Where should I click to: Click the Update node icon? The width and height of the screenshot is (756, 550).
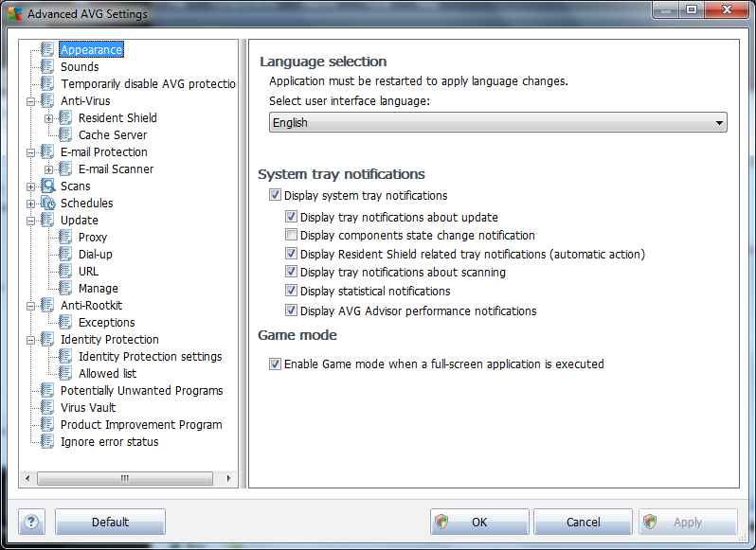(47, 221)
